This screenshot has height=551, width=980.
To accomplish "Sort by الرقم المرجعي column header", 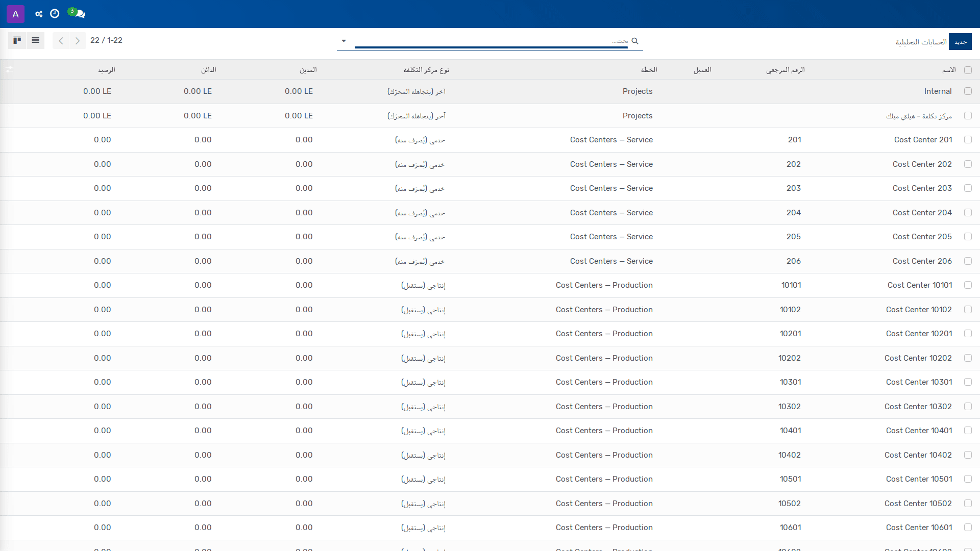I will click(x=785, y=70).
